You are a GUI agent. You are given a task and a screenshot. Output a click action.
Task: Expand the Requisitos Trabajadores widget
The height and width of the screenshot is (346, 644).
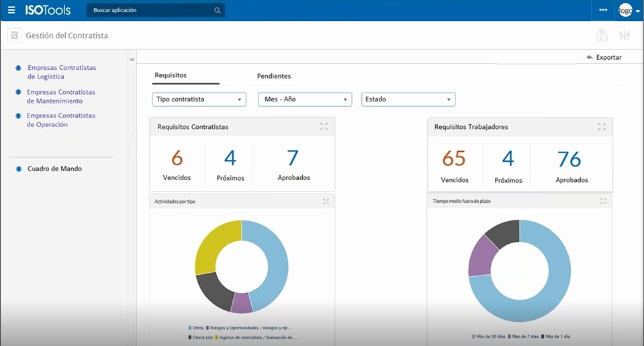(602, 126)
